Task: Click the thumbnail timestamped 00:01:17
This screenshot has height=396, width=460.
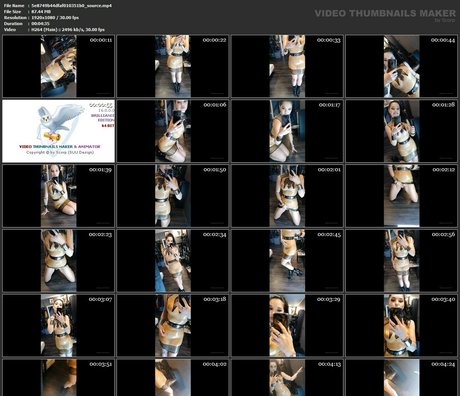Action: pyautogui.click(x=287, y=131)
